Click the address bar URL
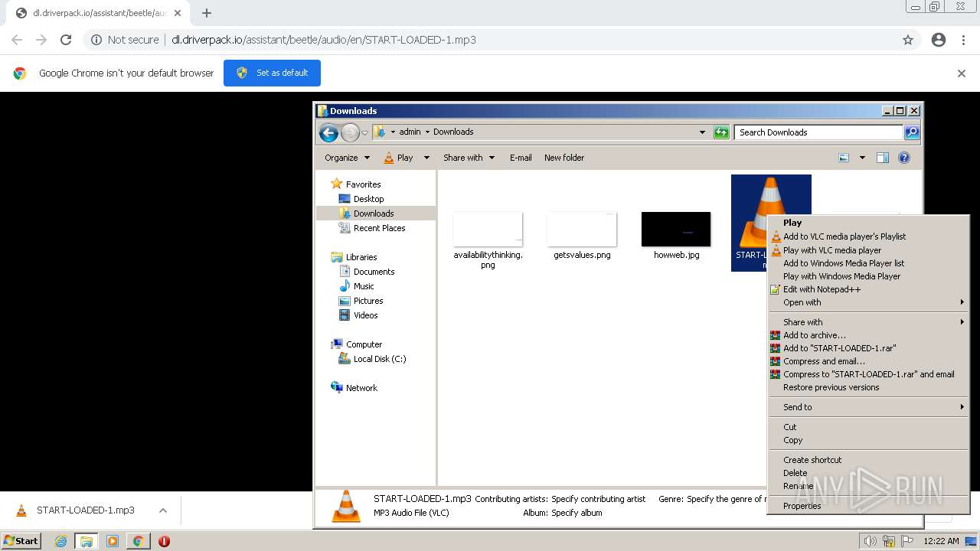The height and width of the screenshot is (551, 980). tap(324, 40)
